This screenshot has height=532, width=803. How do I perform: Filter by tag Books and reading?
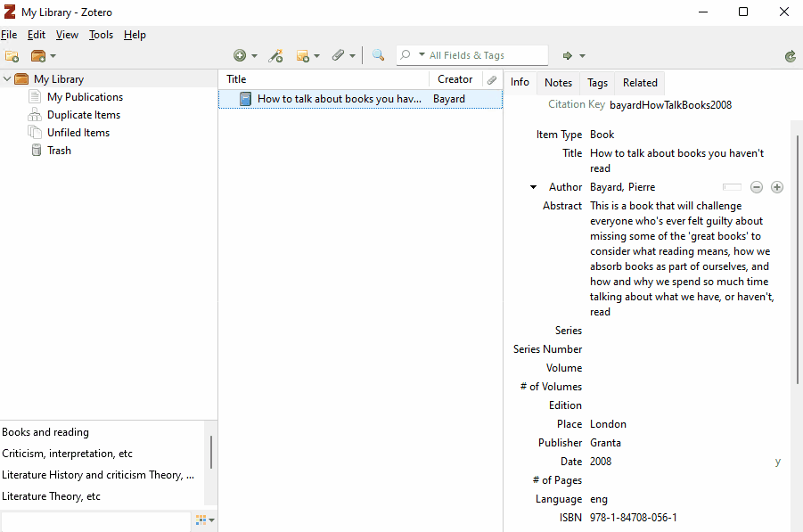[x=45, y=432]
